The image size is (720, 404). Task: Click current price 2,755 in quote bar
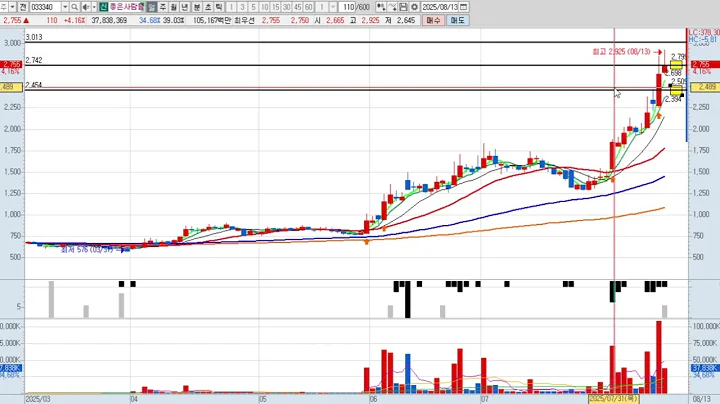pyautogui.click(x=12, y=20)
